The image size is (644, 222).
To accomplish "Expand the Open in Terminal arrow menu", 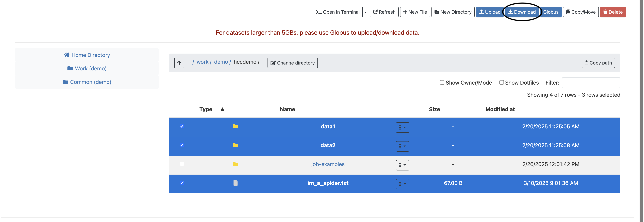I will [x=365, y=12].
